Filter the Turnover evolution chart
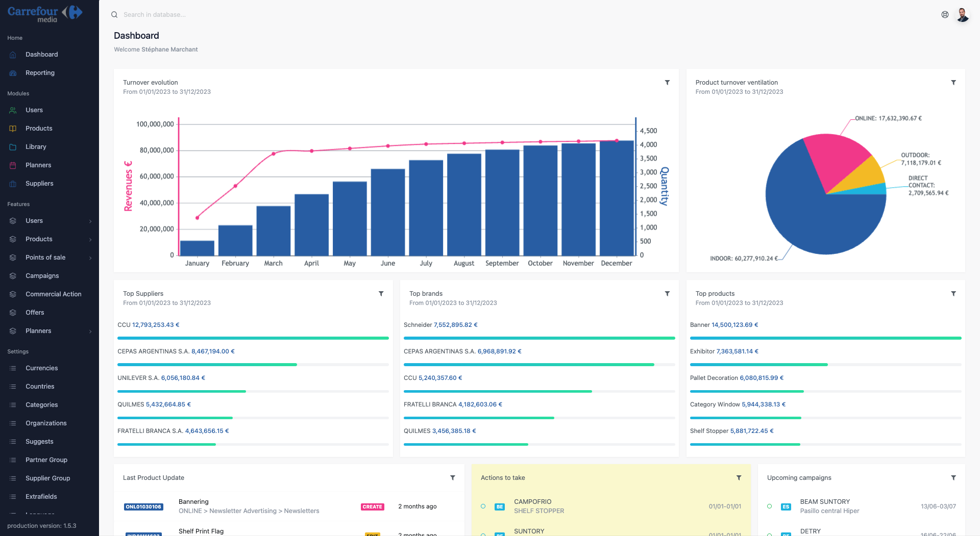The width and height of the screenshot is (980, 536). pyautogui.click(x=667, y=83)
